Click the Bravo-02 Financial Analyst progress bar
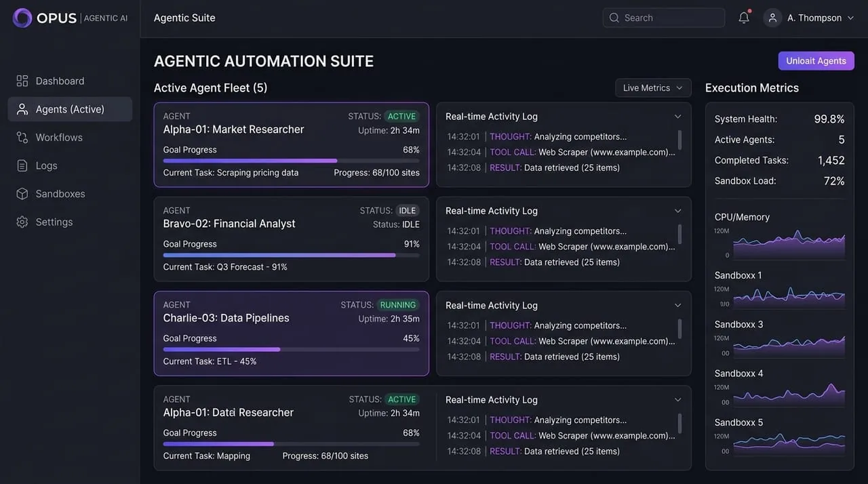This screenshot has width=868, height=484. tap(291, 255)
